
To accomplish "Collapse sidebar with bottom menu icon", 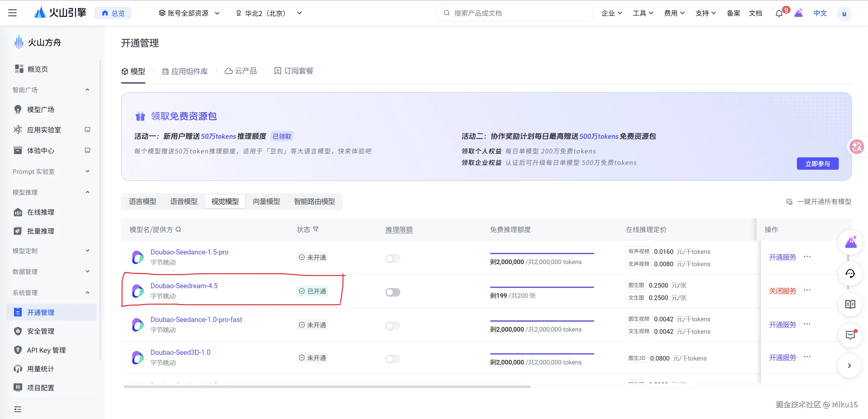I will (17, 409).
